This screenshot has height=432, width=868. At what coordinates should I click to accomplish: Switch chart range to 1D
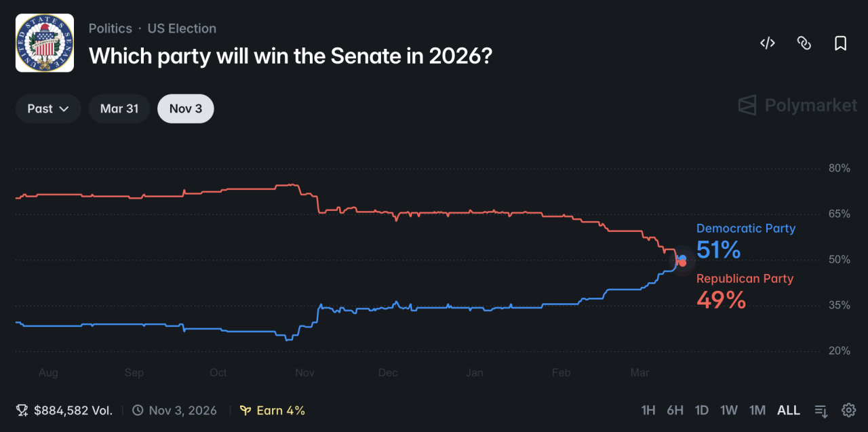702,410
